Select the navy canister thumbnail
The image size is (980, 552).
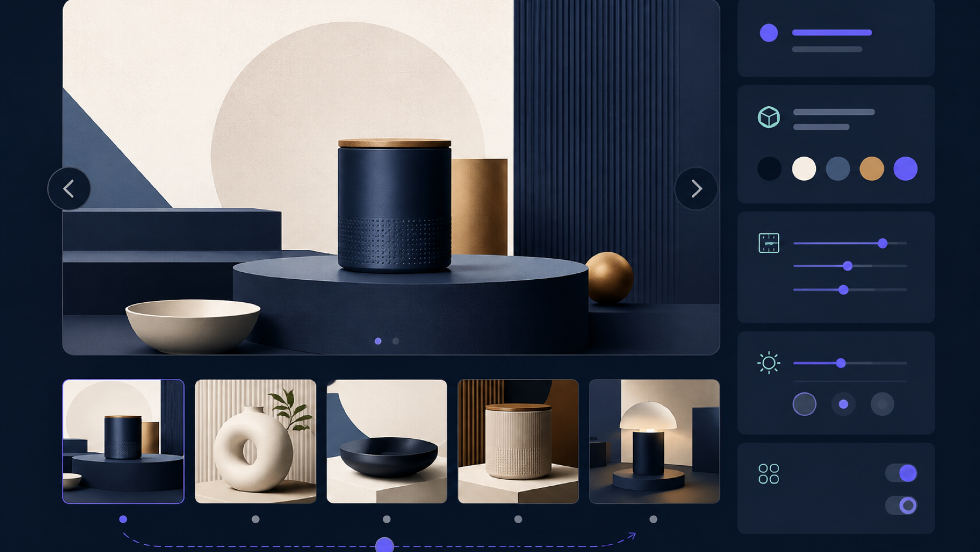click(x=123, y=441)
